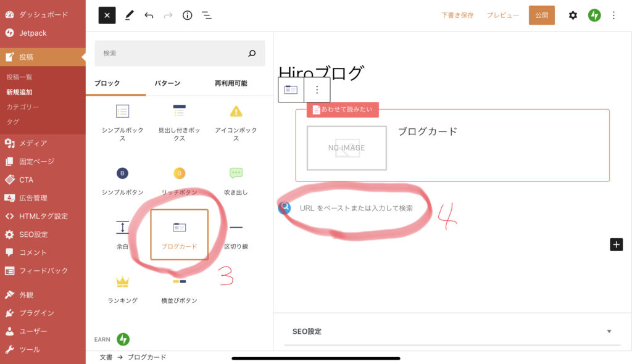
Task: Insert the 吹き出し speech bubble block
Action: click(236, 180)
